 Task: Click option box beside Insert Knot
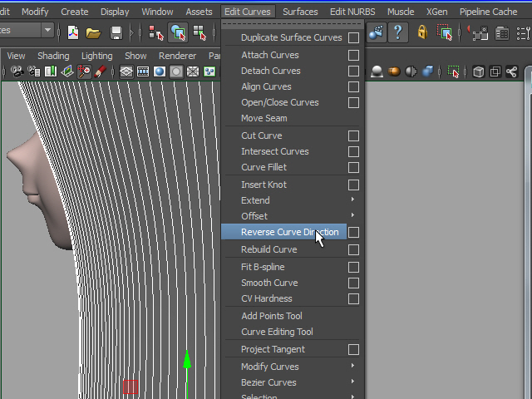(x=353, y=185)
